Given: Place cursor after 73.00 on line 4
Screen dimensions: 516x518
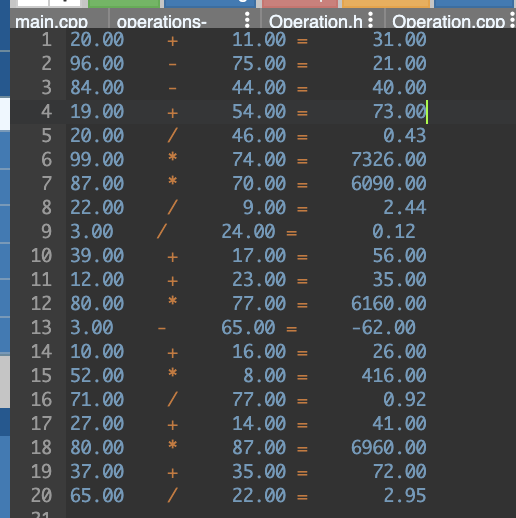Looking at the screenshot, I should (427, 112).
